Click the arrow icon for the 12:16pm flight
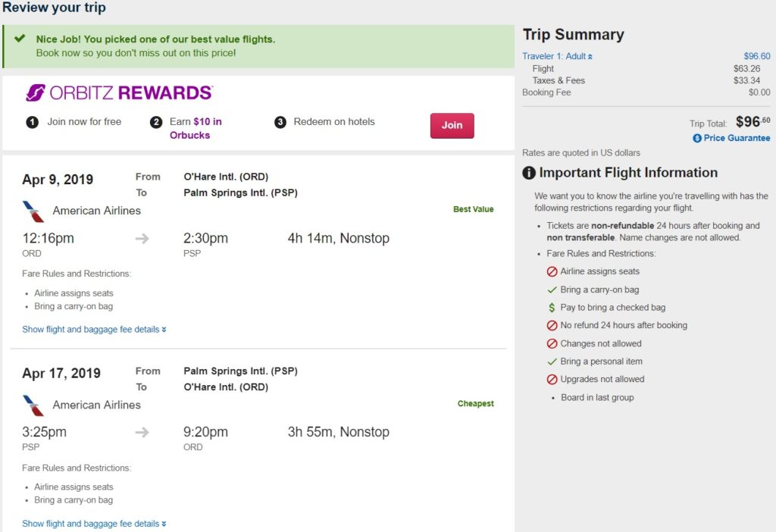The image size is (776, 532). click(142, 239)
